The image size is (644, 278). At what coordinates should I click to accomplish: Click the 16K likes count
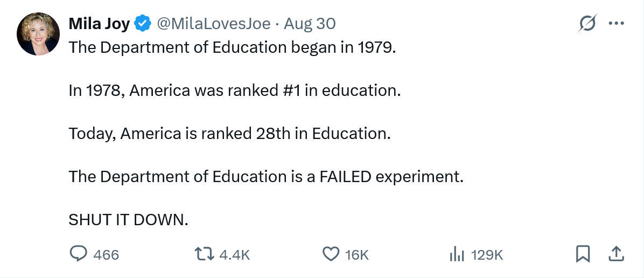pos(357,255)
